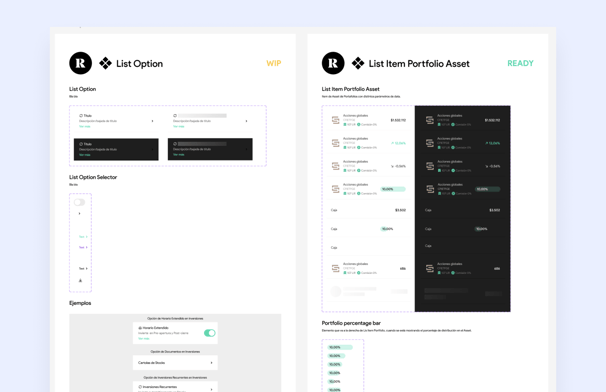Click the clock icon in the dark skeleton option
Image resolution: width=606 pixels, height=392 pixels.
coord(175,144)
